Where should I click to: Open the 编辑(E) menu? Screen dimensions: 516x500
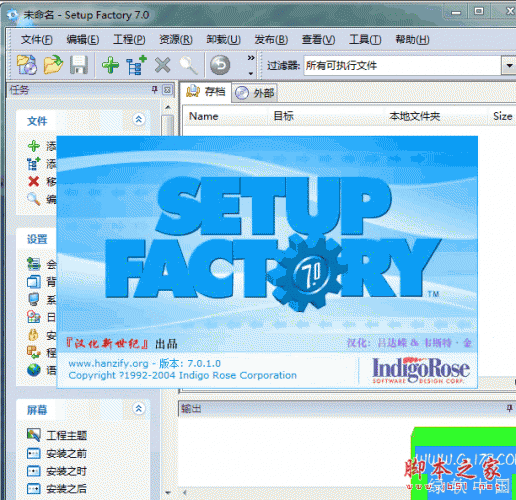tap(83, 40)
